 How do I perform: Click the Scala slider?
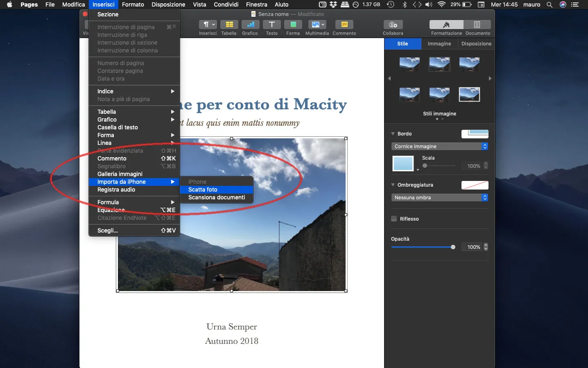tap(439, 166)
